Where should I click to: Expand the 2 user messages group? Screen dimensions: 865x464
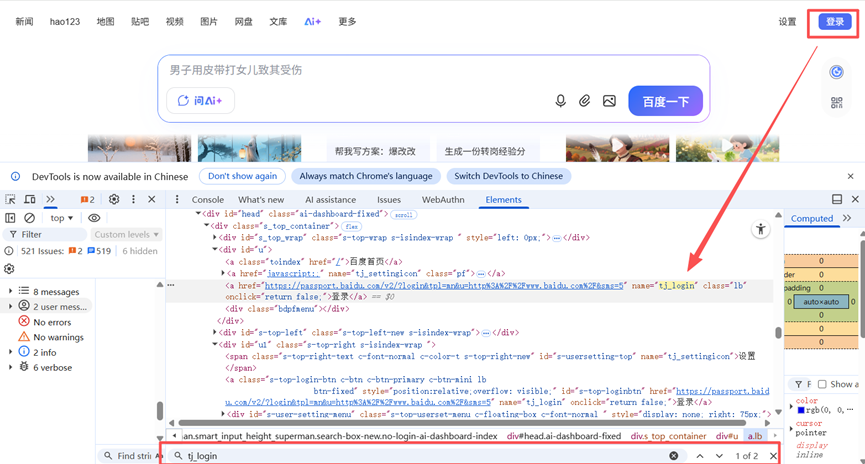pyautogui.click(x=10, y=306)
